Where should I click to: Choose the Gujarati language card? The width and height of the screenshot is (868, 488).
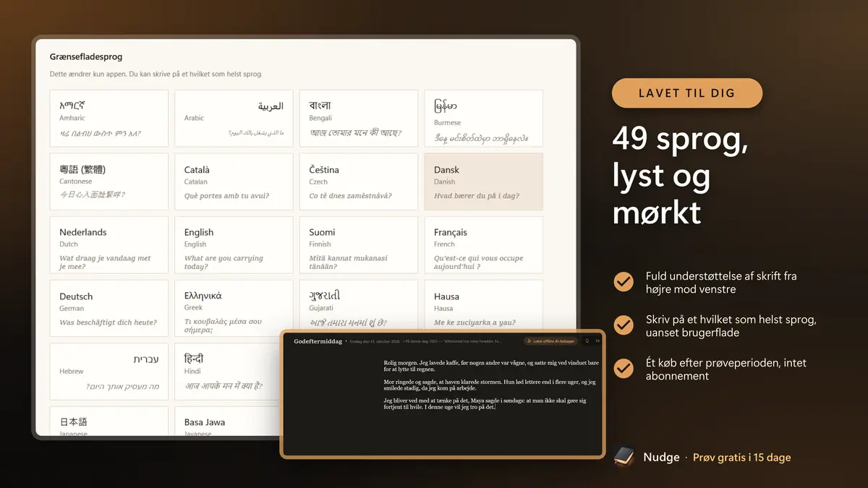[x=359, y=304]
